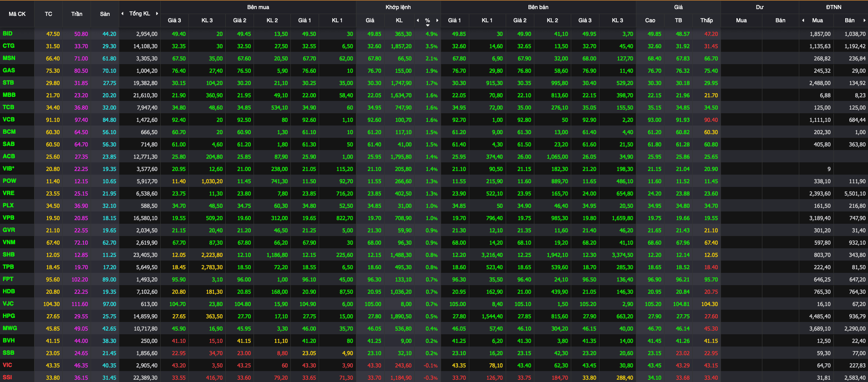Click the TB average price column header

[x=678, y=20]
